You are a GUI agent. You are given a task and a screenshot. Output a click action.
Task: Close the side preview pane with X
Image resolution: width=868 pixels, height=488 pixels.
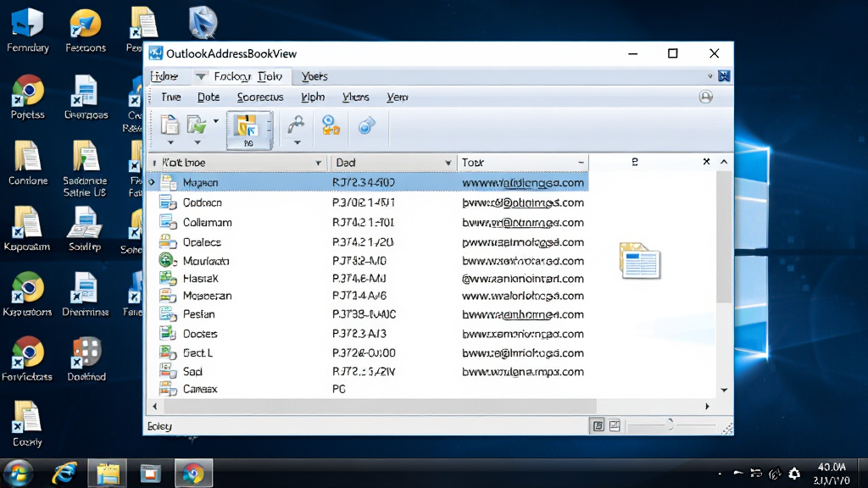(706, 162)
